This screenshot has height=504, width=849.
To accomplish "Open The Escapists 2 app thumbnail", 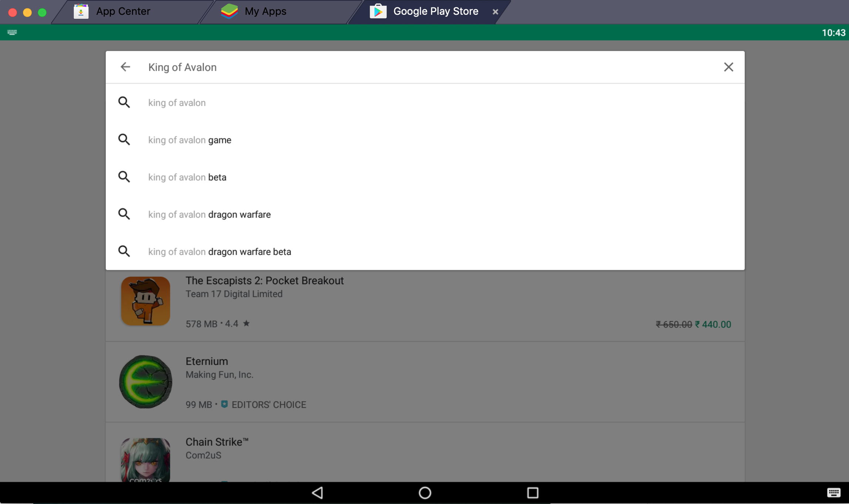I will click(x=146, y=301).
